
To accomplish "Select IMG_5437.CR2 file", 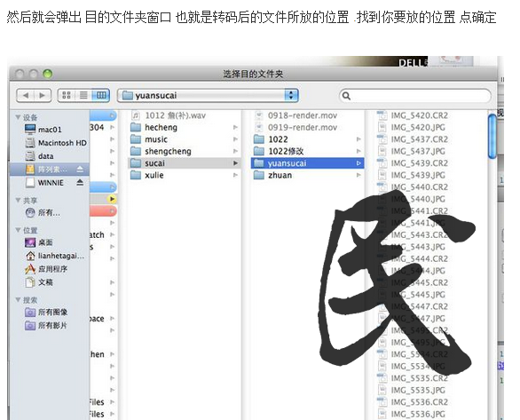I will click(x=413, y=139).
